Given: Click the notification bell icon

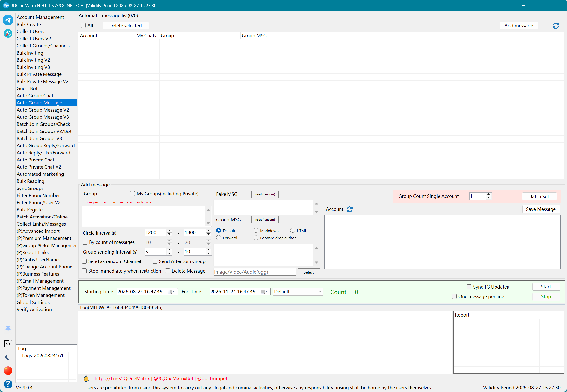Looking at the screenshot, I should [x=86, y=379].
